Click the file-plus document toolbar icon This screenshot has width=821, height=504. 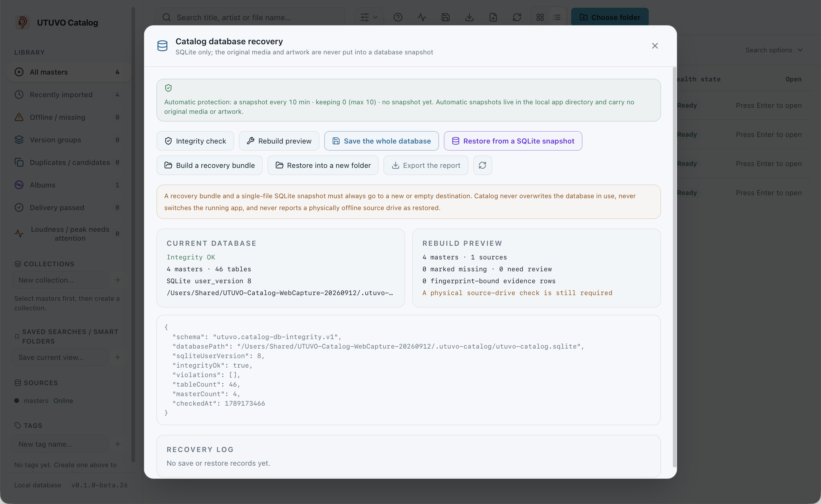493,17
